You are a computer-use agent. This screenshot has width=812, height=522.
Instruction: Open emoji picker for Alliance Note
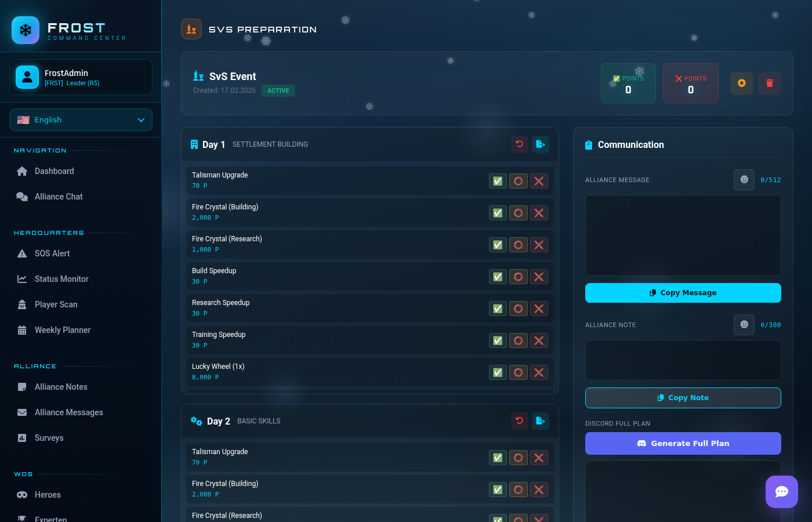[744, 325]
